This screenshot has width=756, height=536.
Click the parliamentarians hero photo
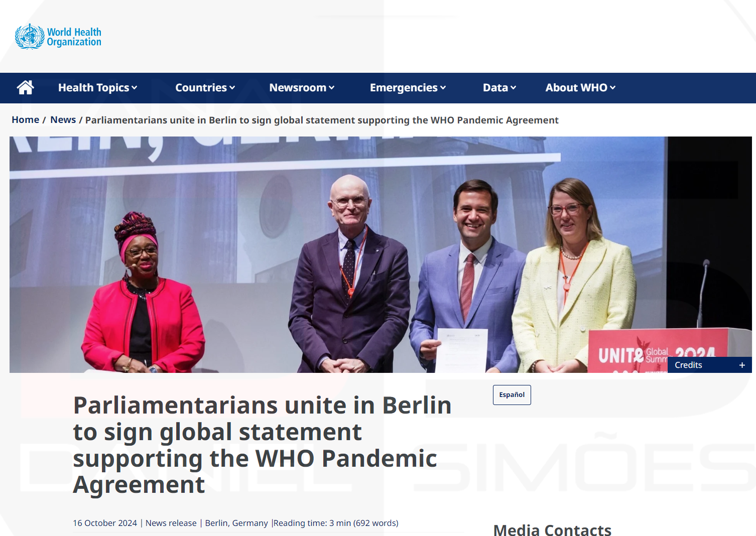(x=381, y=254)
